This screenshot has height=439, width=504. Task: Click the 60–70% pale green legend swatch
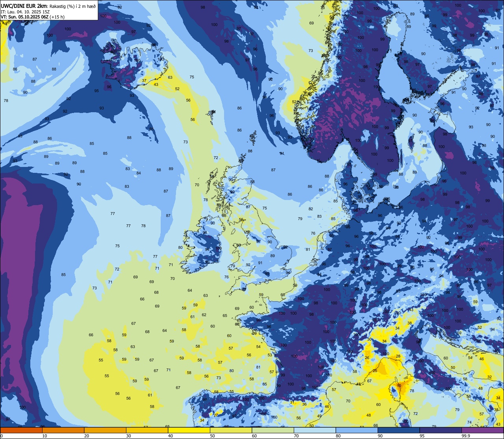coord(273,430)
